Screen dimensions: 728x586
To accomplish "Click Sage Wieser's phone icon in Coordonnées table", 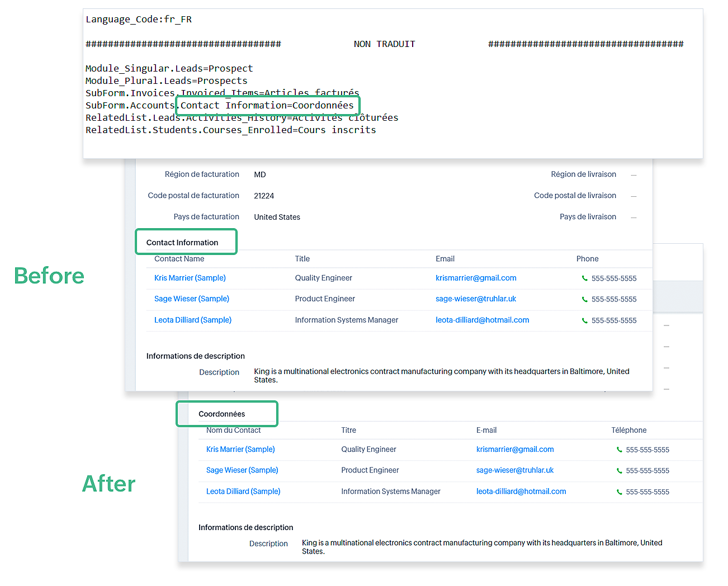I will tap(619, 471).
